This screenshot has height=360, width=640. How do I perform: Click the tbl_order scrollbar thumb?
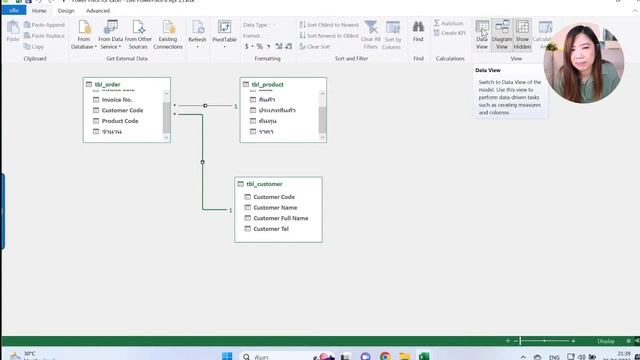coord(166,118)
